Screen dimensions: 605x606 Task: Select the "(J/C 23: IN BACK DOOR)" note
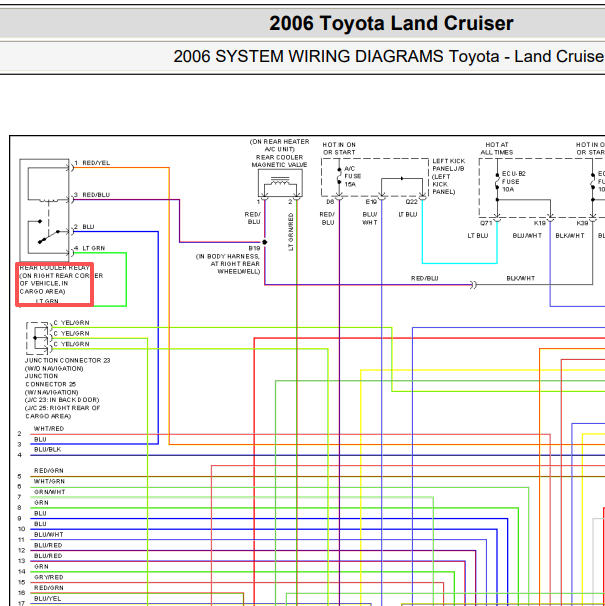pyautogui.click(x=62, y=400)
